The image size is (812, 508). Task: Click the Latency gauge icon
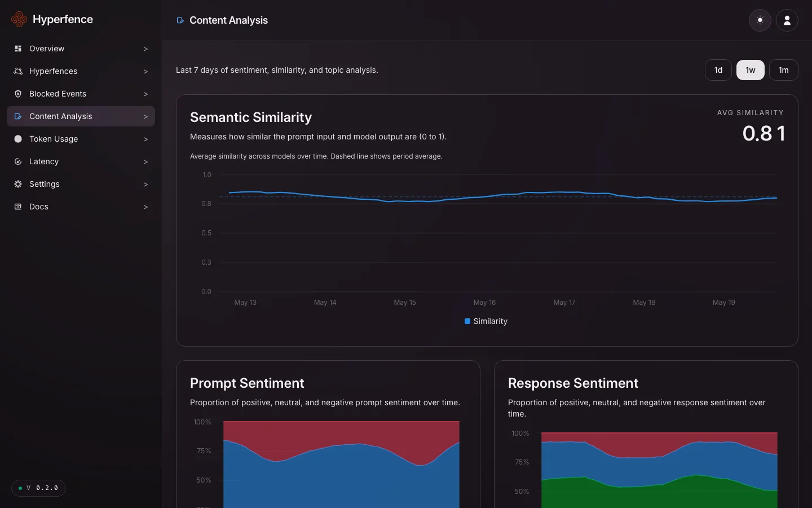18,161
